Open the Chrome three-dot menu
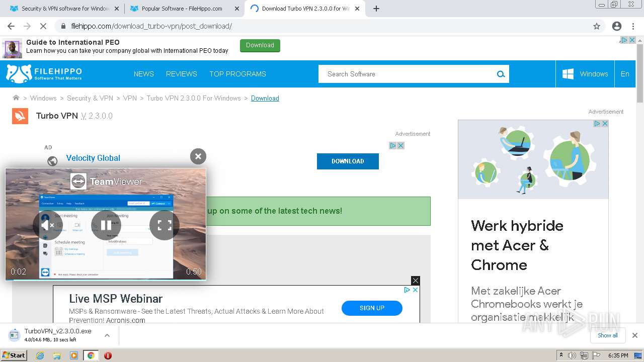Screen dimensions: 644x362 [x=633, y=26]
